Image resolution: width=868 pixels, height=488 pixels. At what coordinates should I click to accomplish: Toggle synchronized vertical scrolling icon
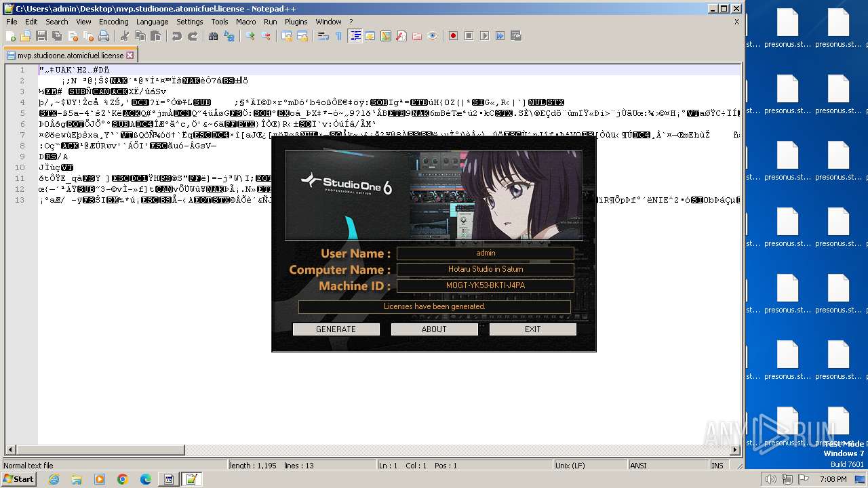[287, 36]
